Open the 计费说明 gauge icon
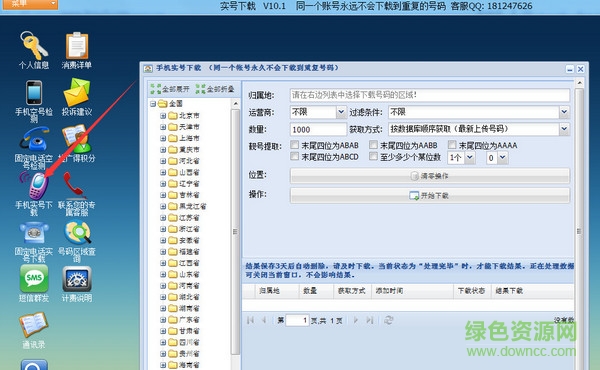 pos(77,279)
